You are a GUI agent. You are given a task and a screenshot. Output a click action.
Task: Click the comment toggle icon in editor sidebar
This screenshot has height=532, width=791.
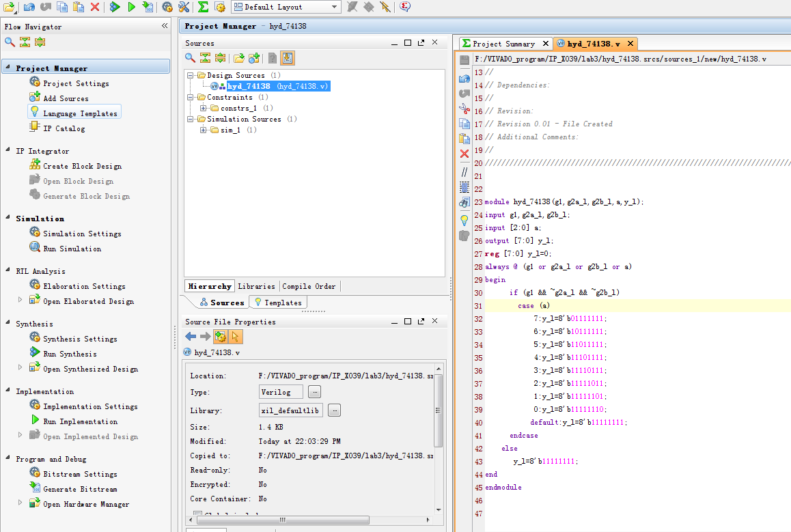pos(464,172)
